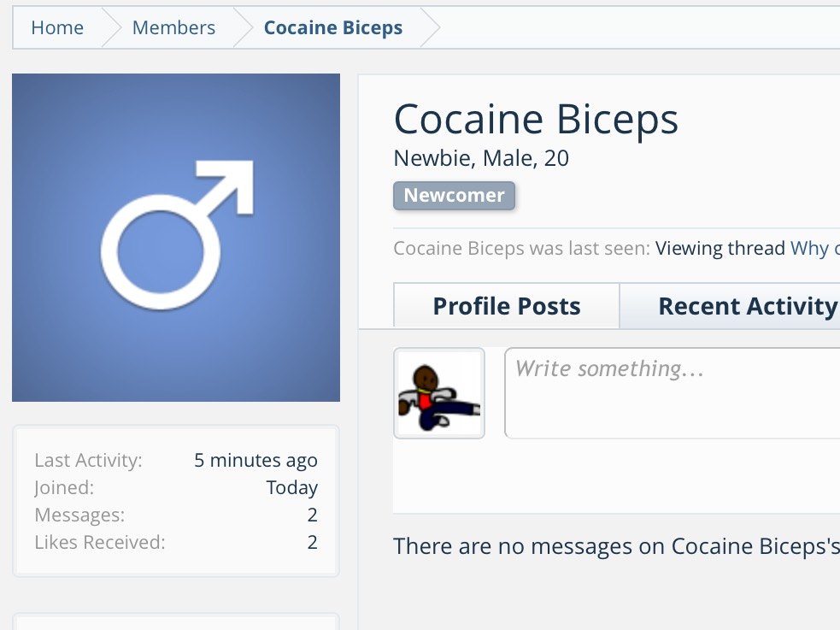Focus the Write something text box
Viewport: 840px width, 630px height.
[x=672, y=392]
